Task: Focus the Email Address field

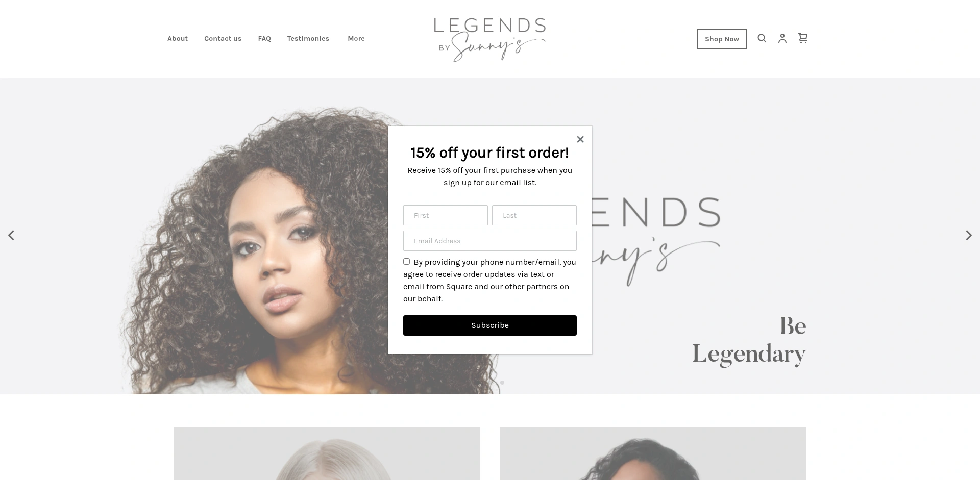Action: click(x=490, y=241)
